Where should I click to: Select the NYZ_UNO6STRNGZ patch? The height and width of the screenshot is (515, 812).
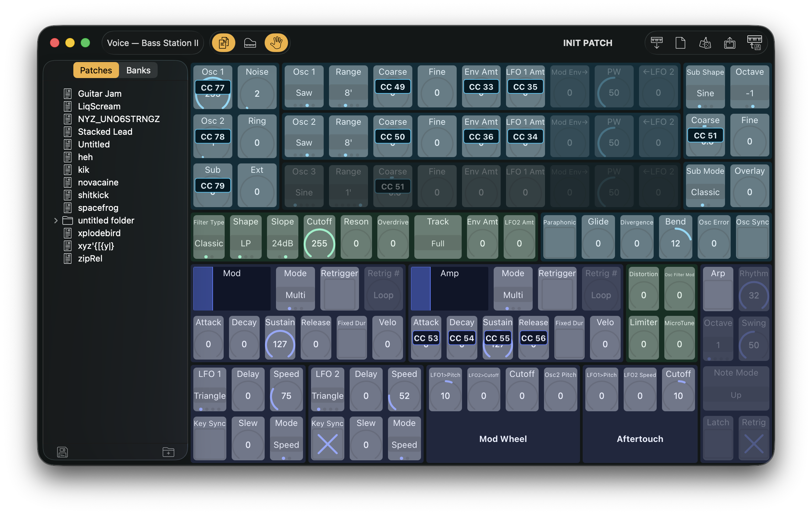point(119,119)
